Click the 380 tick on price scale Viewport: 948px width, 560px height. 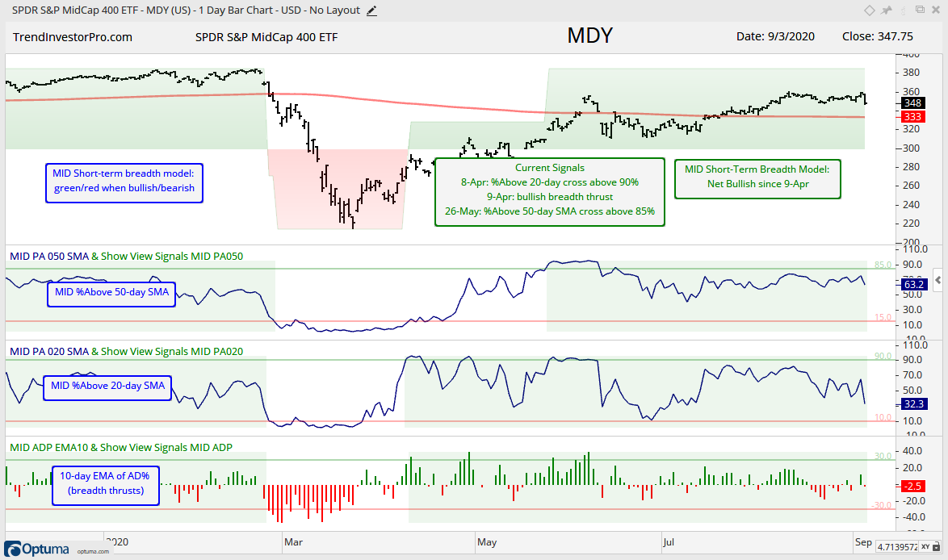pos(911,73)
